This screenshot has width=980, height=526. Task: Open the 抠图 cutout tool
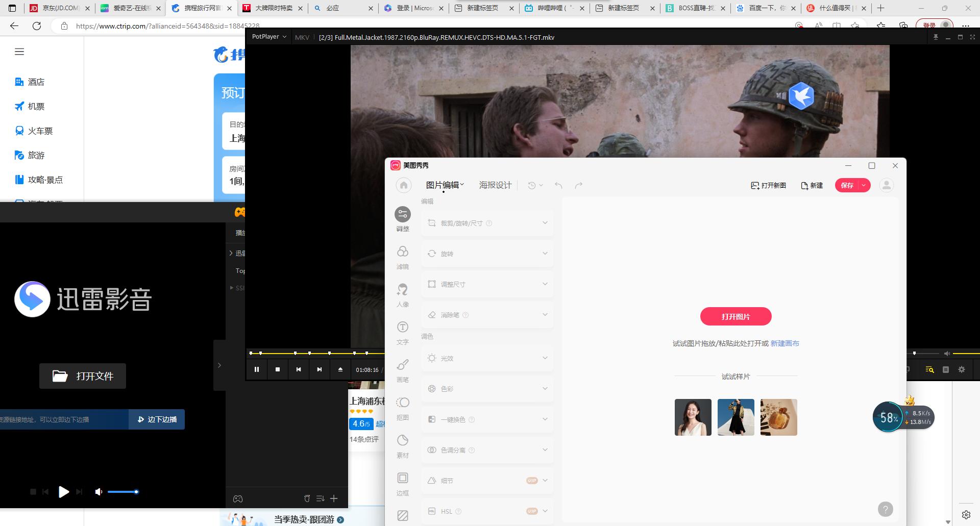click(x=402, y=408)
